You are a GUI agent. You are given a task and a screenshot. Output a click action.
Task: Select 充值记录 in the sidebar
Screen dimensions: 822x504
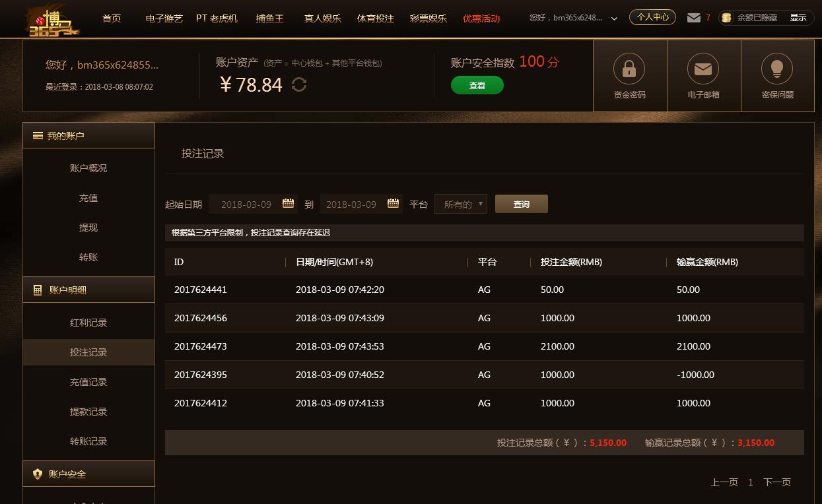point(88,382)
